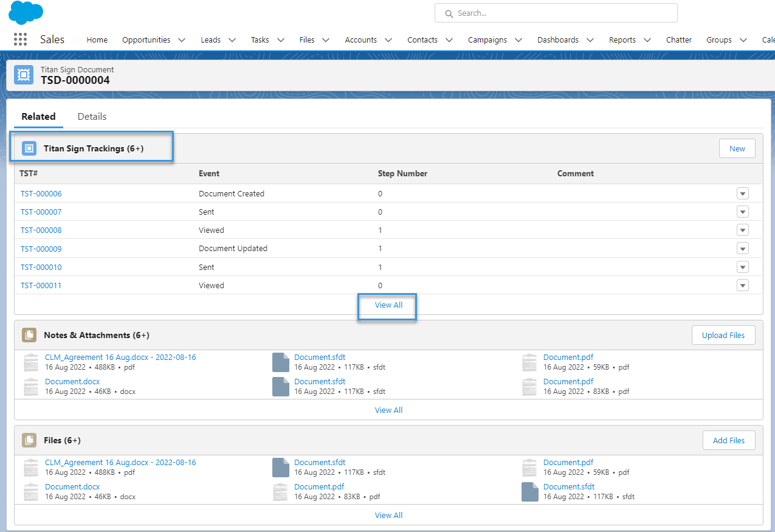Switch to the Details tab
Screen dimensions: 775x532
[92, 117]
